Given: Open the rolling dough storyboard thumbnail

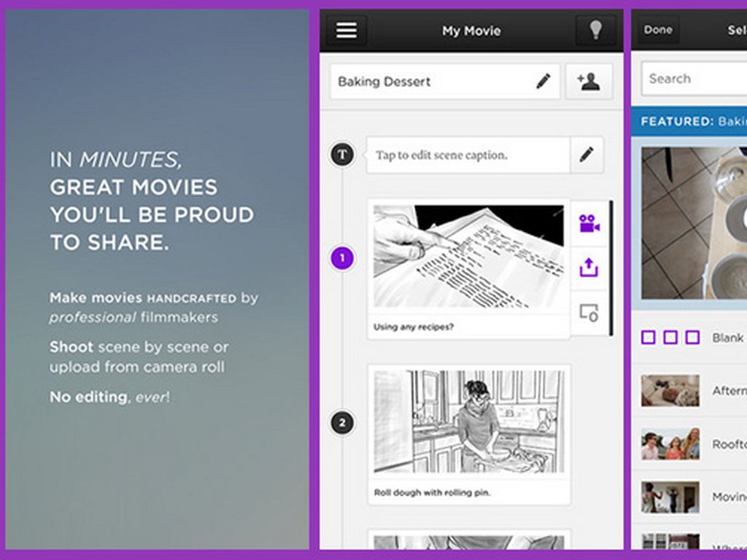Looking at the screenshot, I should pos(468,421).
